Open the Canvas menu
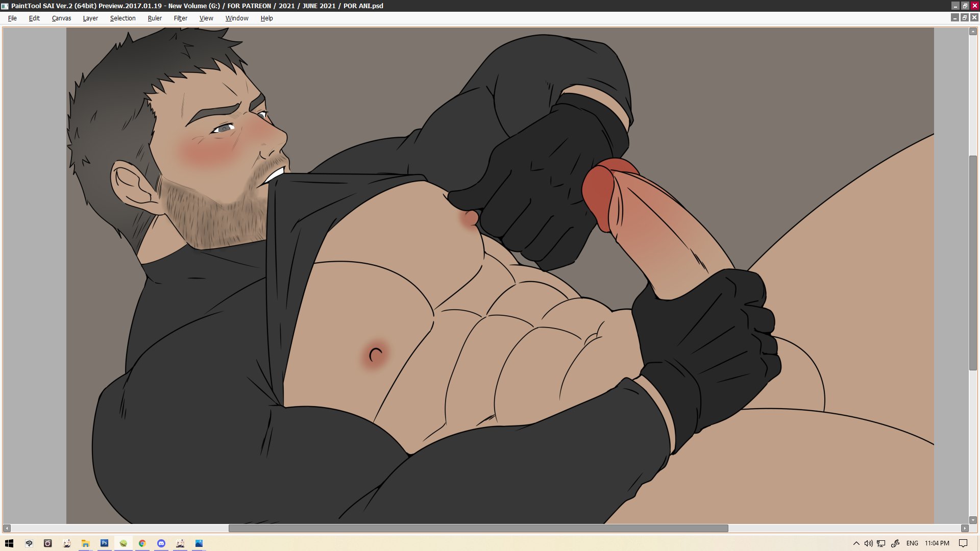This screenshot has width=980, height=551. click(61, 18)
